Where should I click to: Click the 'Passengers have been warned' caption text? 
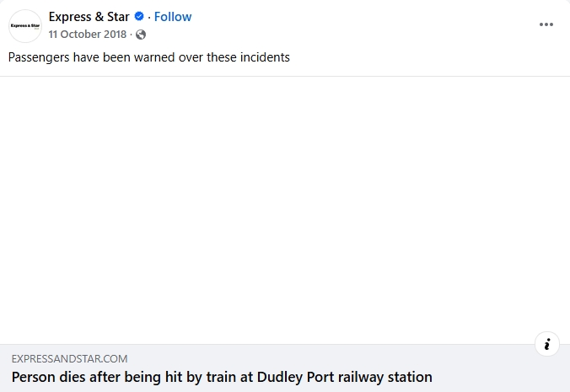[149, 57]
